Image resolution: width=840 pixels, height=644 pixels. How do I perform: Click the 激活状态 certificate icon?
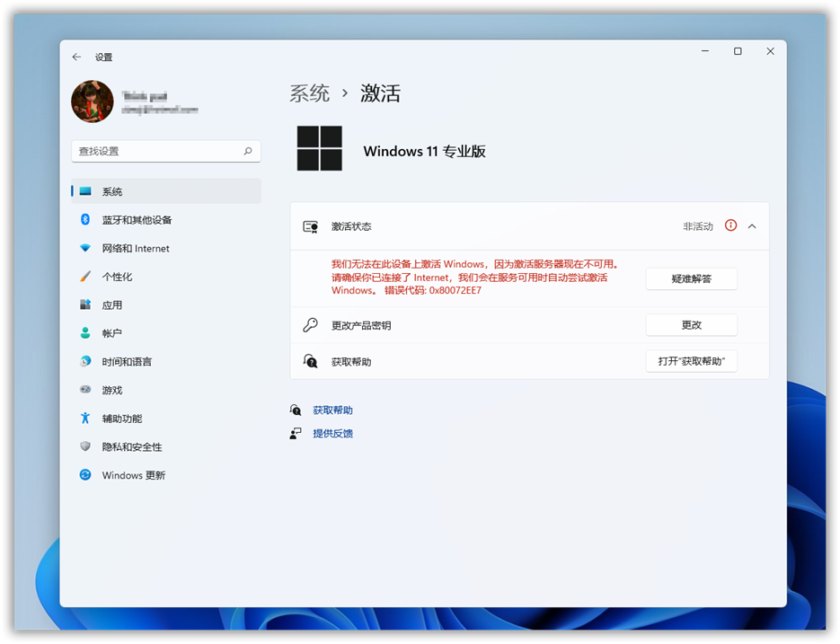[x=311, y=226]
